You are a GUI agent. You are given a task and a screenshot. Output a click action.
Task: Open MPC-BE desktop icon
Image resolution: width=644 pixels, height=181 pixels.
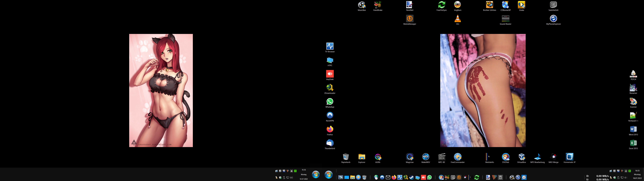click(441, 158)
